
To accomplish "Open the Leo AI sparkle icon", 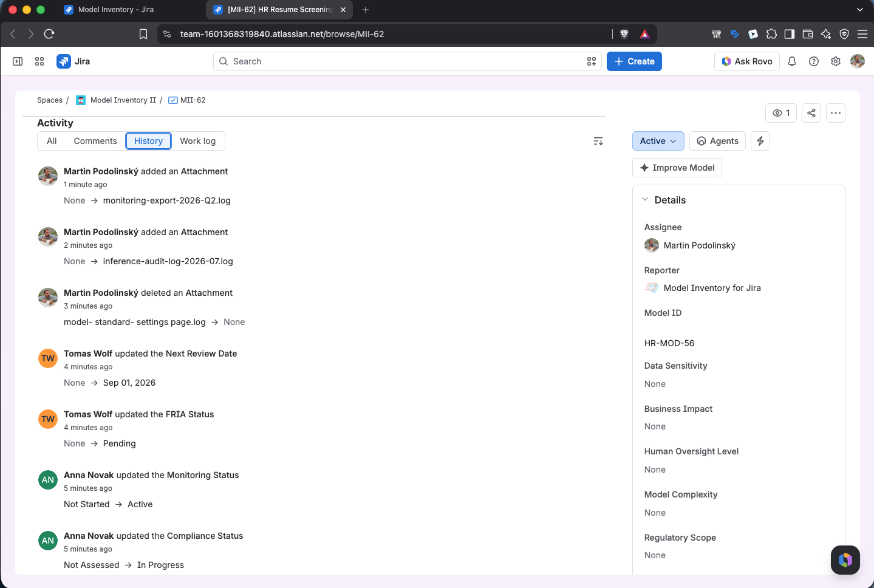I will click(826, 34).
